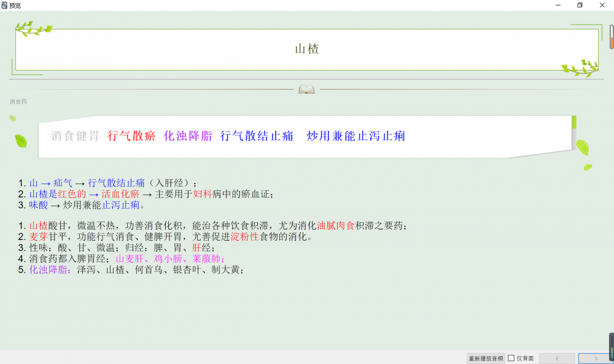Click the red word 妇科

pyautogui.click(x=203, y=194)
